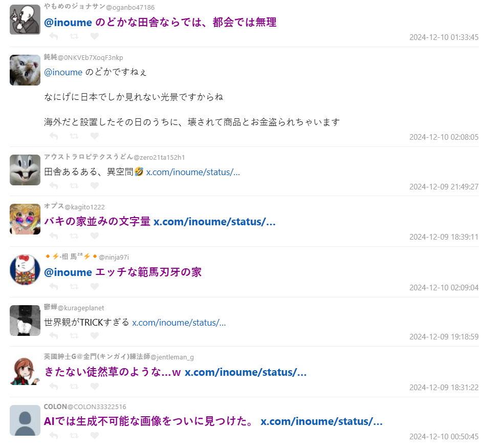
Task: Open status link in zero21ta152h1 tweet
Action: pyautogui.click(x=193, y=172)
